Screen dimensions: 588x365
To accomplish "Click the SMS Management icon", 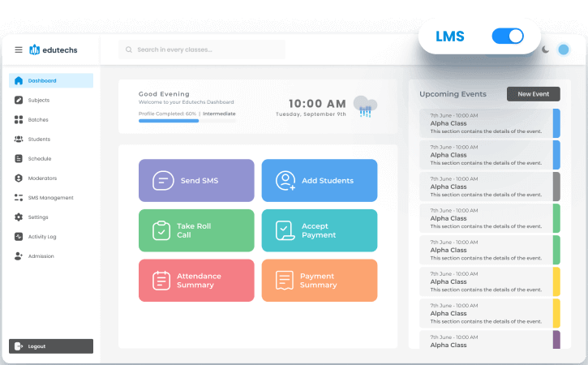I will pos(19,197).
